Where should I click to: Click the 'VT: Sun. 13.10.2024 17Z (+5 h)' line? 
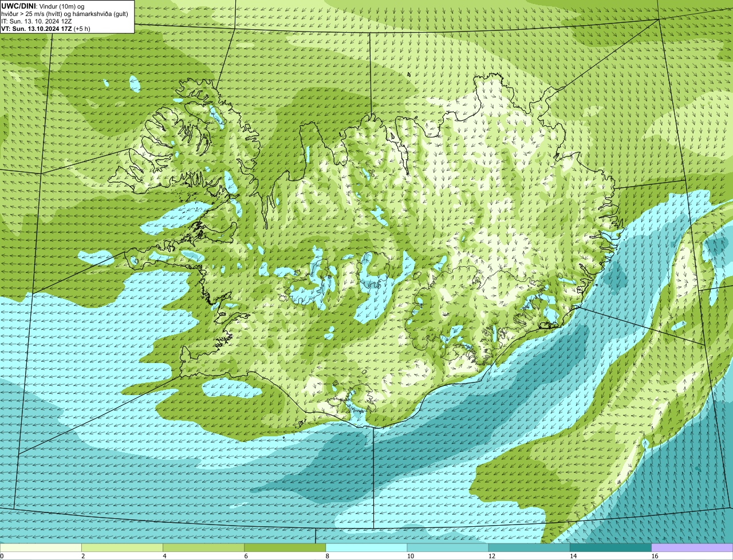46,29
